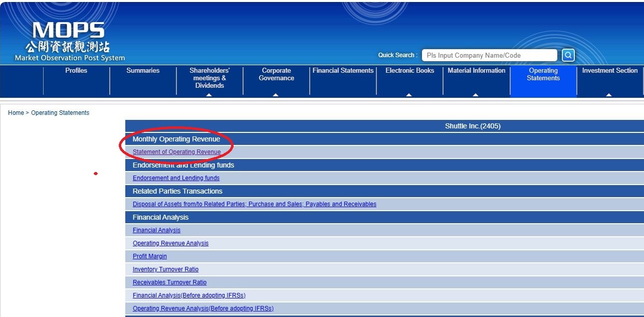Viewport: 644px width, 317px height.
Task: Open the Financial Statements menu
Action: [x=343, y=71]
